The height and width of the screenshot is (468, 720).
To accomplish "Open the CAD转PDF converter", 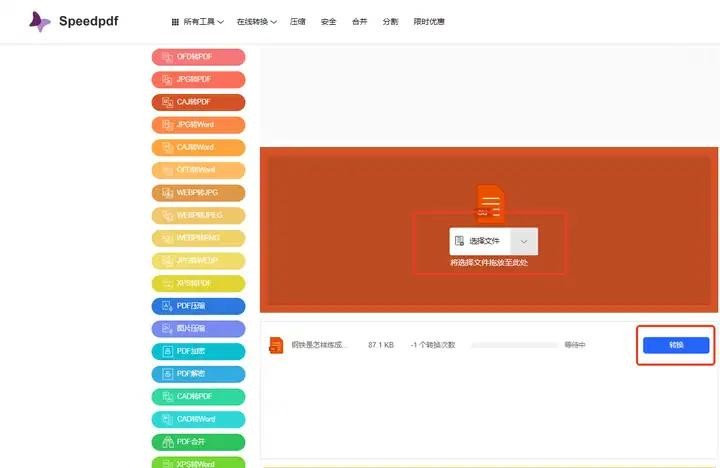I will [x=198, y=396].
